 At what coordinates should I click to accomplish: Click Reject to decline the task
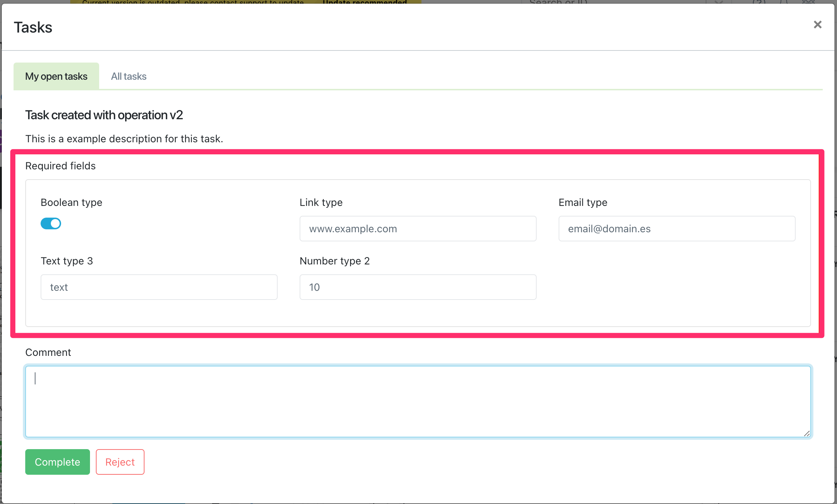click(x=120, y=462)
